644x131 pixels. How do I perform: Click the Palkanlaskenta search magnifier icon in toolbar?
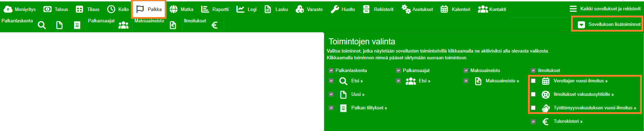[x=42, y=25]
